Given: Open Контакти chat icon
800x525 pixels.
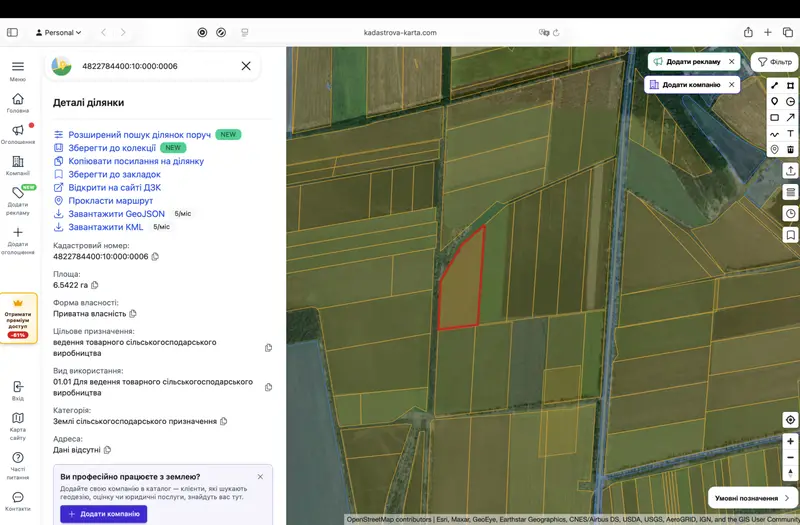Looking at the screenshot, I should pyautogui.click(x=18, y=497).
